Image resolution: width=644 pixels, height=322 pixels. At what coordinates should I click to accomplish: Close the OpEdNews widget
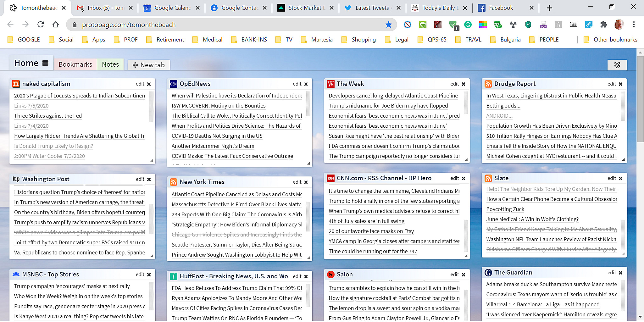[x=306, y=84]
